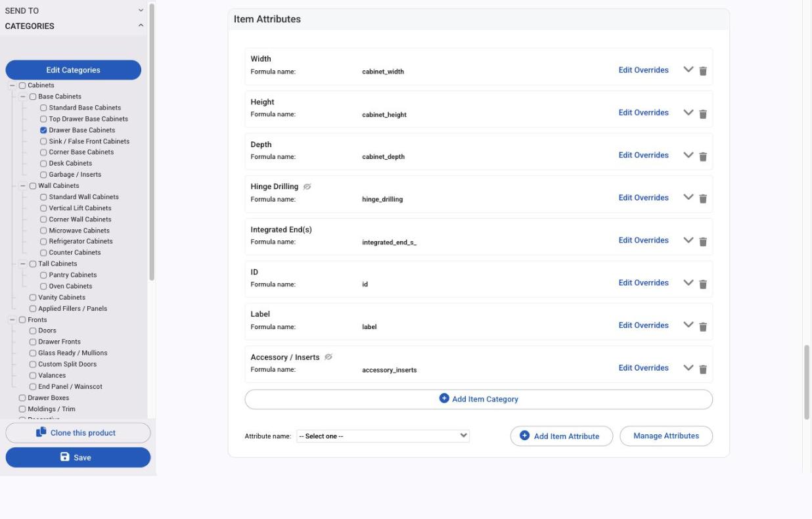Viewport: 812px width, 519px height.
Task: Click the main page vertical scrollbar thumb
Action: (x=807, y=382)
